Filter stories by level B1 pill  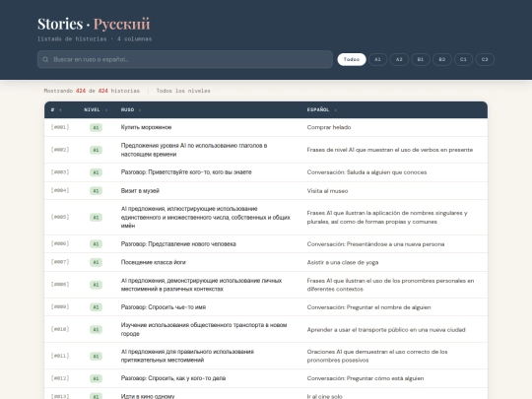point(421,59)
